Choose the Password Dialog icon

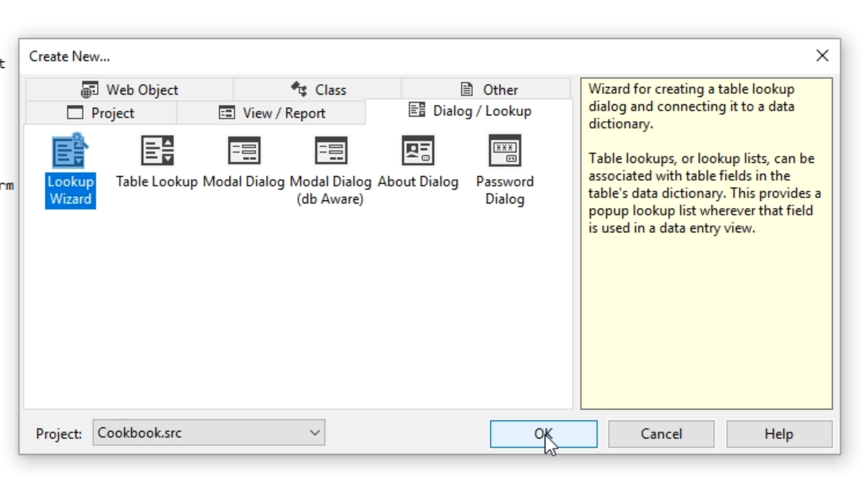(x=505, y=150)
